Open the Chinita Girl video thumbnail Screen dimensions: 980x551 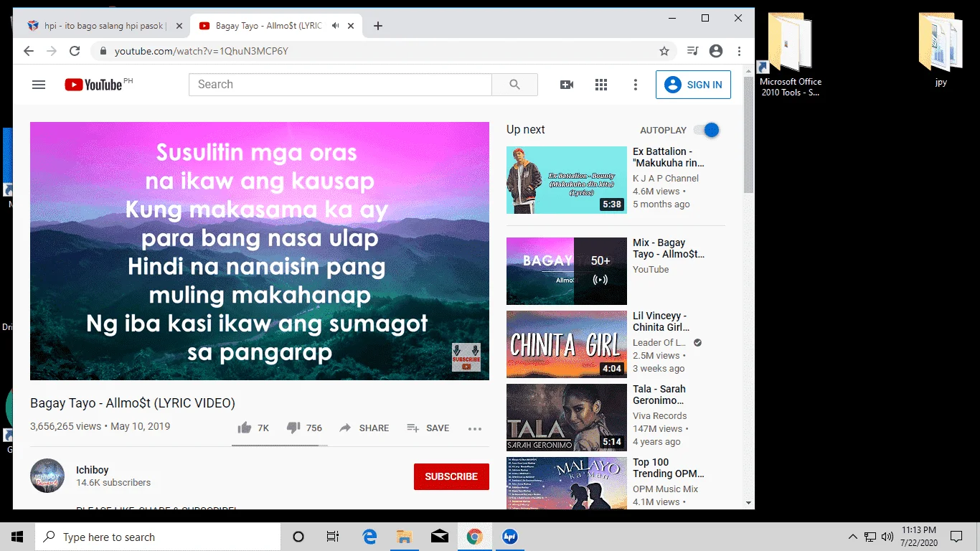pos(567,344)
